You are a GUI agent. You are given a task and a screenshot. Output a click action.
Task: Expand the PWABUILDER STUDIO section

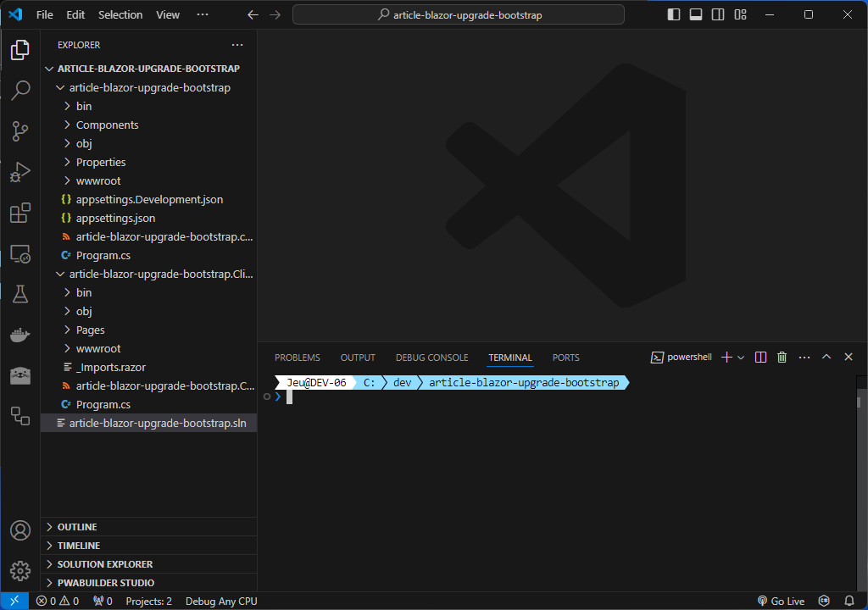click(149, 583)
